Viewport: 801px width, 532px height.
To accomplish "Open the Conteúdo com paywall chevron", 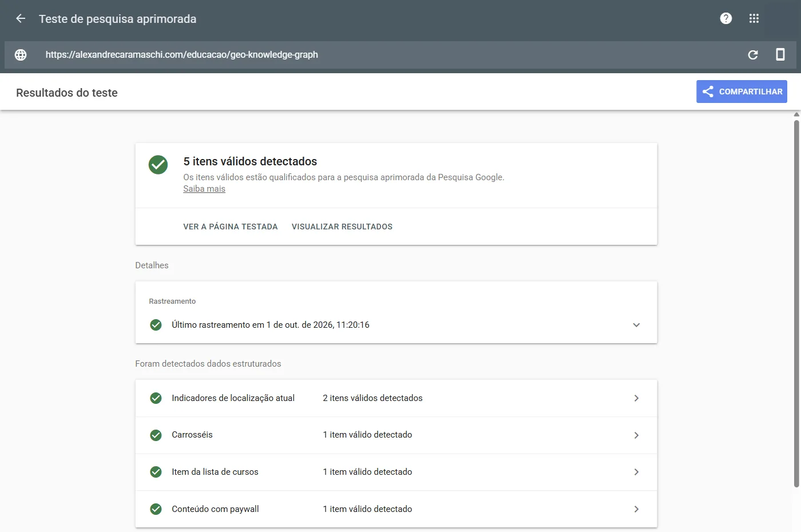I will [636, 509].
